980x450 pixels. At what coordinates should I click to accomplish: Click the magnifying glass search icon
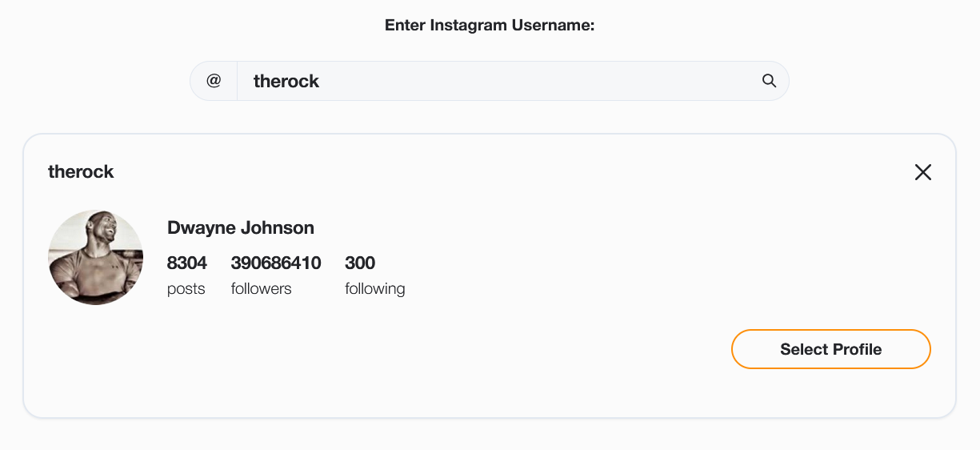pyautogui.click(x=769, y=81)
